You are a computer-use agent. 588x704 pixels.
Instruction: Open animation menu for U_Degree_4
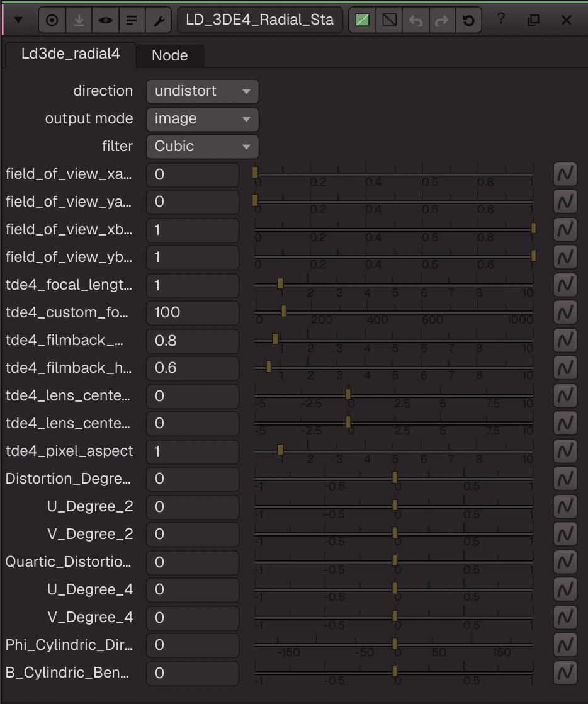coord(565,589)
